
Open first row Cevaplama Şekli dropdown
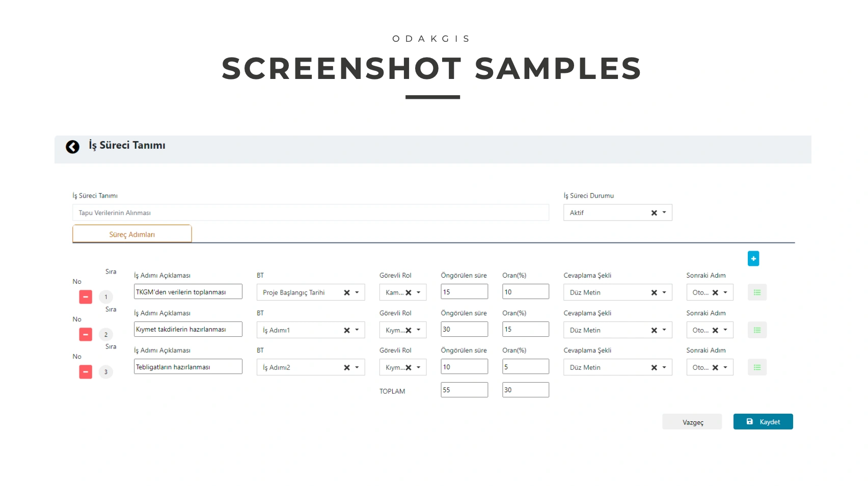[x=664, y=292]
